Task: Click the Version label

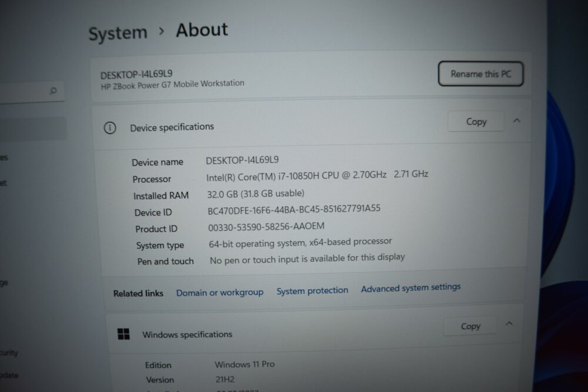Action: (x=160, y=380)
